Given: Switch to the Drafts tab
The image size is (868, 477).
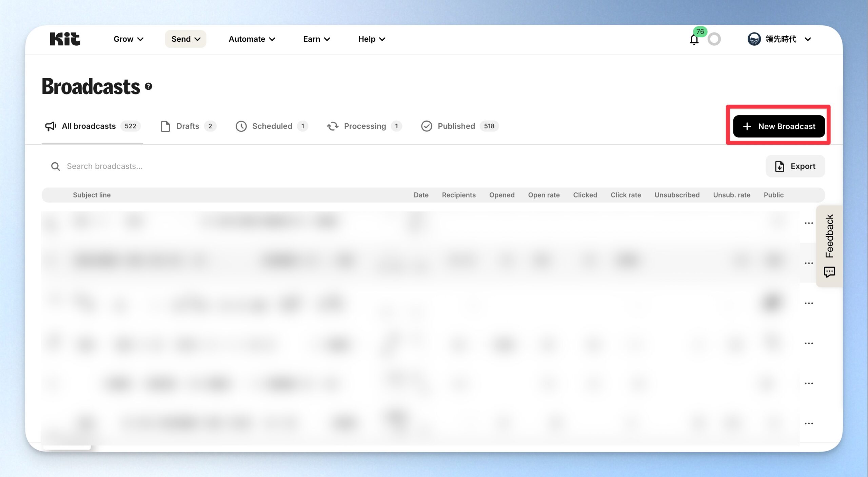Looking at the screenshot, I should click(x=188, y=126).
